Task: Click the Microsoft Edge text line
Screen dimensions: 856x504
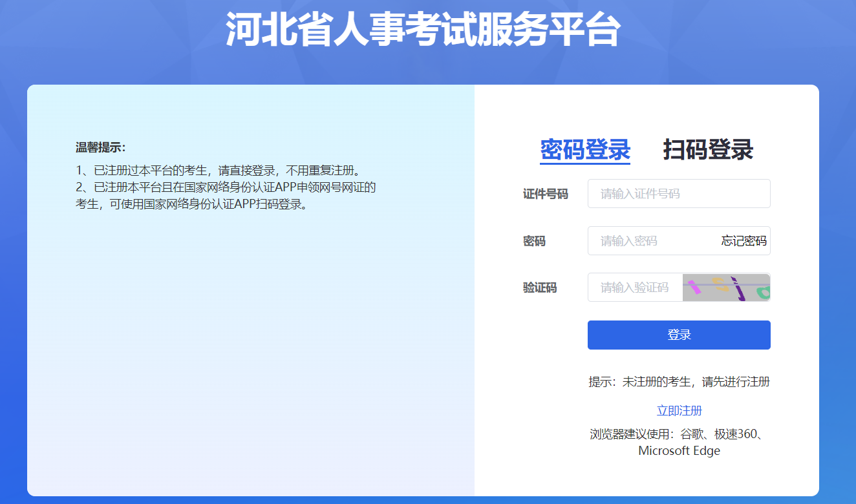Action: pos(679,451)
